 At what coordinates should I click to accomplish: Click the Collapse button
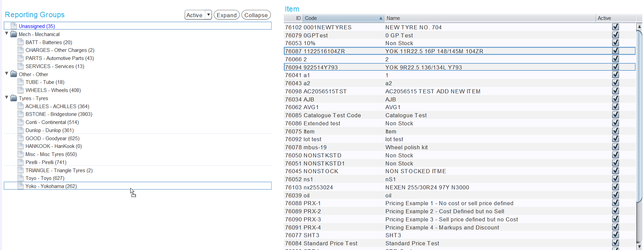(256, 15)
